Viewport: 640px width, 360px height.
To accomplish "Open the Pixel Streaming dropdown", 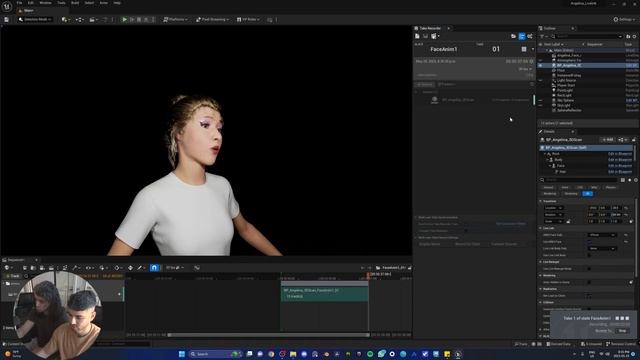I will pos(212,19).
